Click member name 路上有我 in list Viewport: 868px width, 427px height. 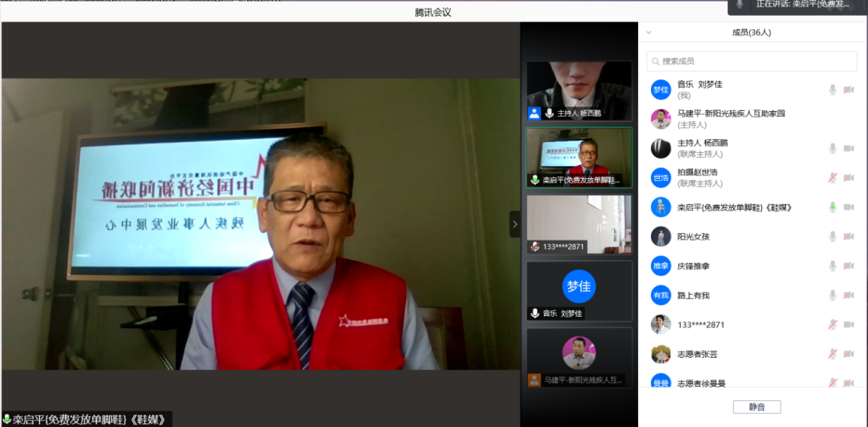pyautogui.click(x=694, y=295)
